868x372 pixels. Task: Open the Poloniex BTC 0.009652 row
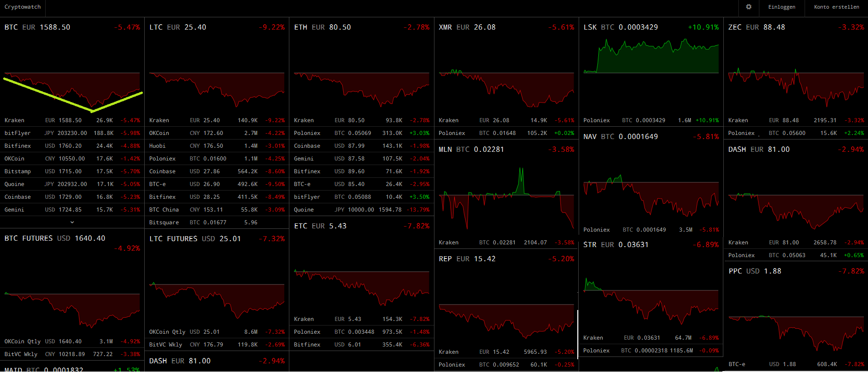507,365
